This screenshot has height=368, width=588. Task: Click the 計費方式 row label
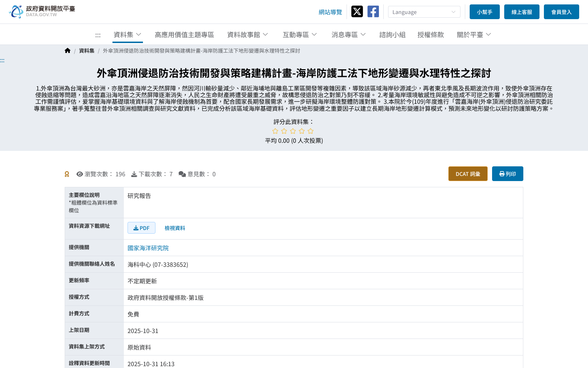tap(79, 314)
